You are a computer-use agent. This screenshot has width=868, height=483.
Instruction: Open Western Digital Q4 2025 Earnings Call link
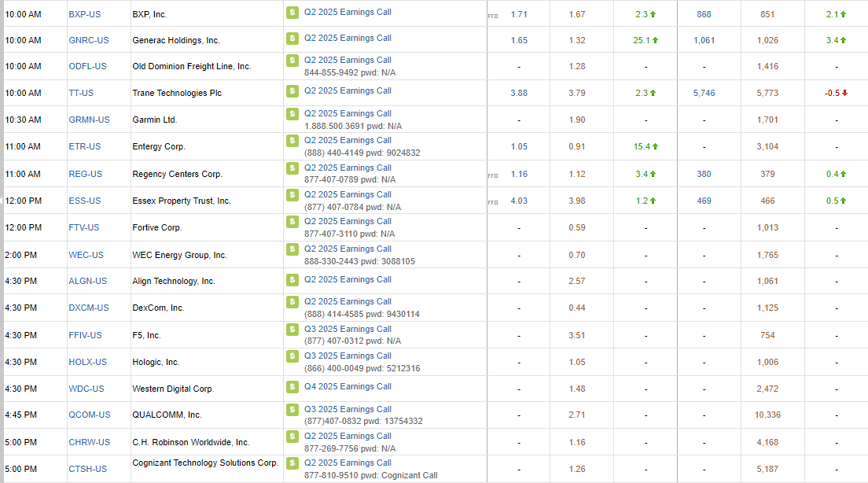pos(348,386)
